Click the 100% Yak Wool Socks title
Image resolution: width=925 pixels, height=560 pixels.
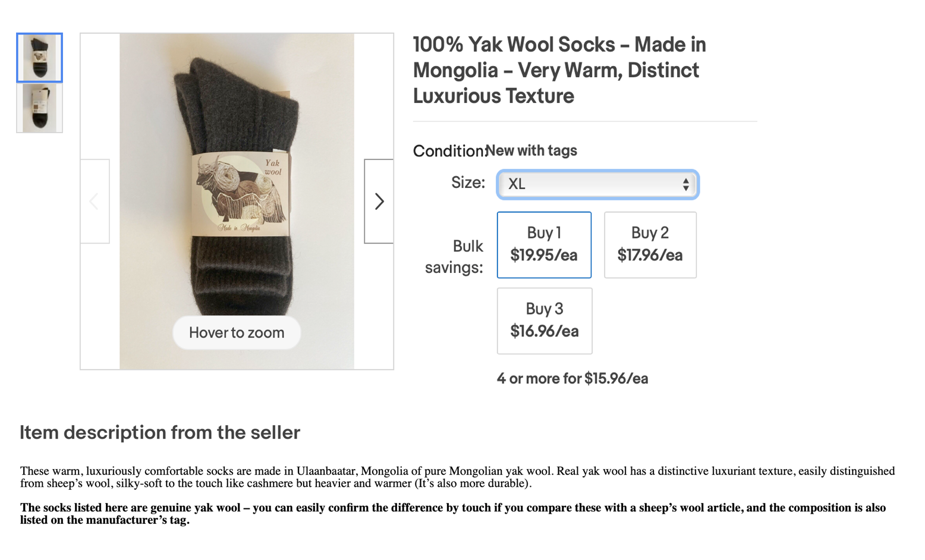click(x=559, y=70)
